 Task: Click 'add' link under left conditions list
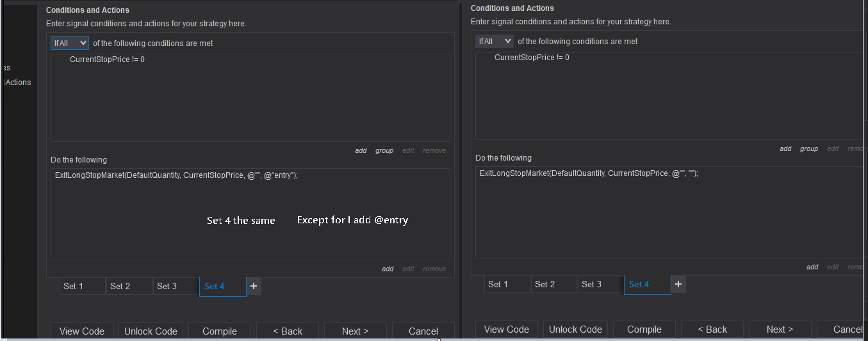pos(361,151)
